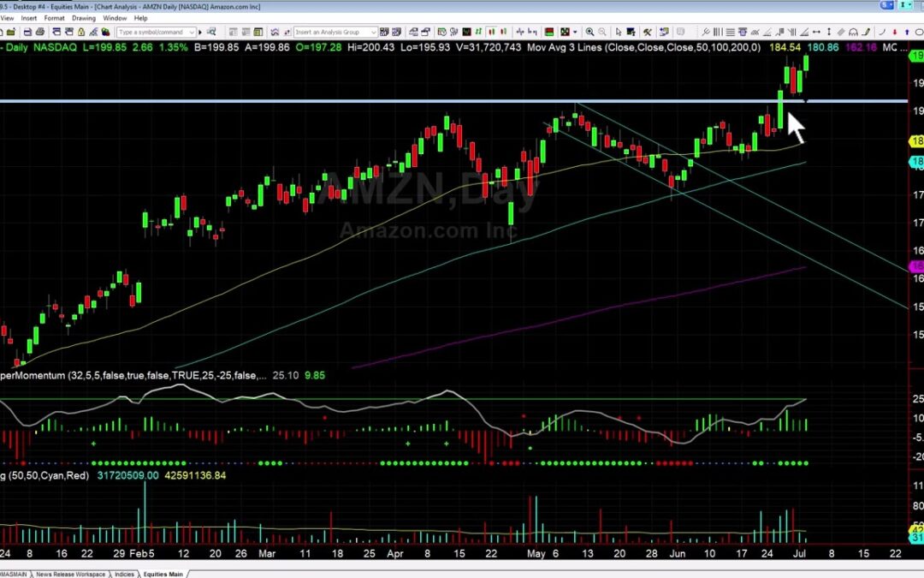Click the plus-shaped bar spacing icon
This screenshot has height=578, width=924.
click(x=520, y=32)
